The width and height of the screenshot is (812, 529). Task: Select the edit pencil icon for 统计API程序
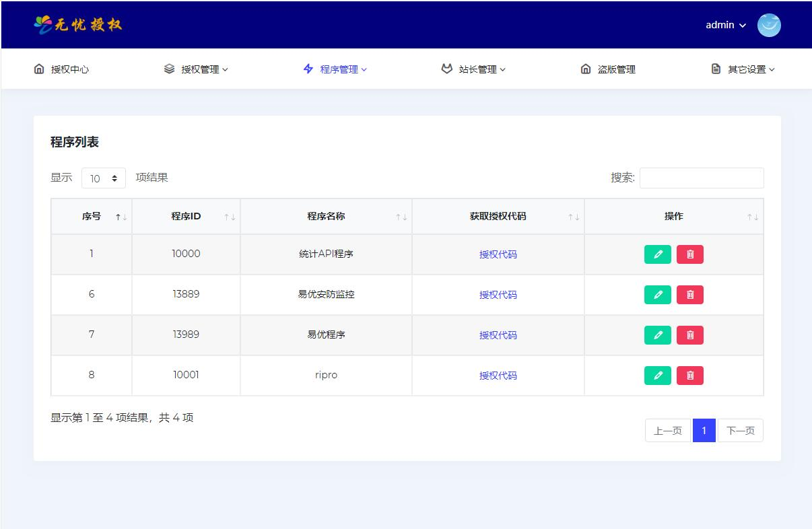click(x=657, y=254)
